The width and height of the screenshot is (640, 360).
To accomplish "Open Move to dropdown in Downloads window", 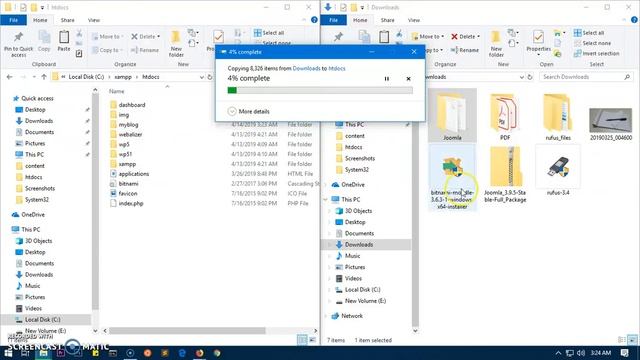I will coord(428,36).
